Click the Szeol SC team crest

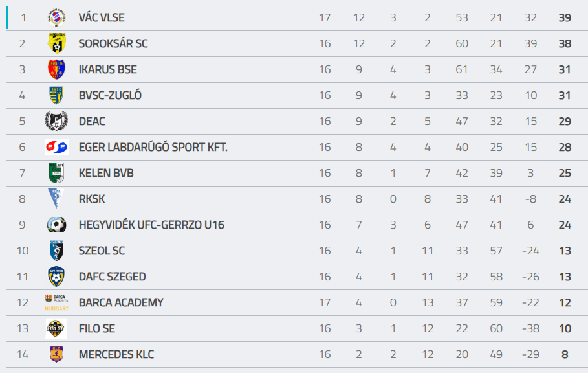click(x=56, y=251)
